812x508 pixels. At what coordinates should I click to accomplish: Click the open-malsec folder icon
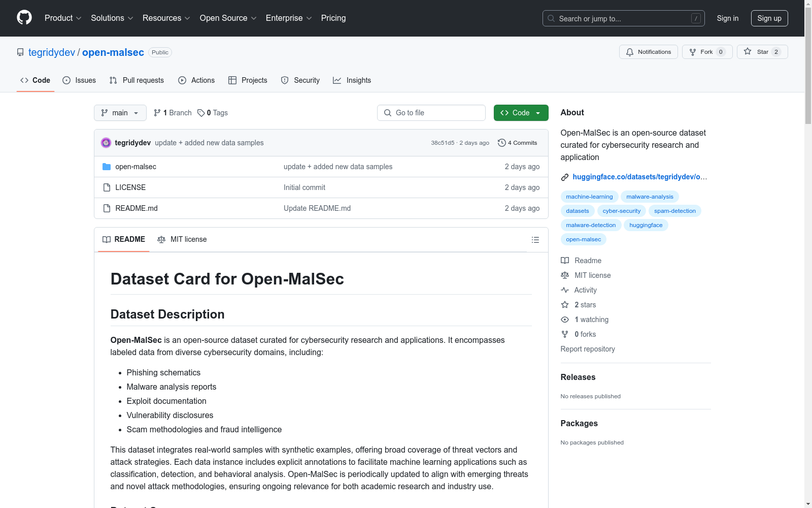[x=107, y=167]
